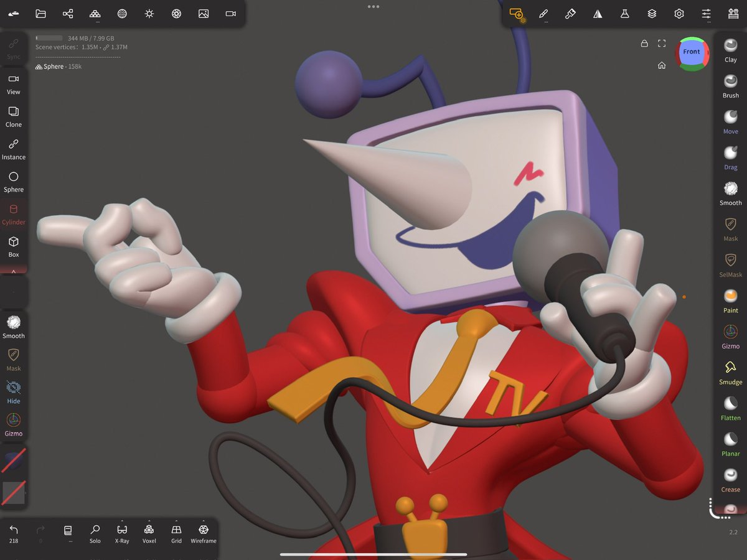
Task: Select the Paint tool
Action: (731, 301)
